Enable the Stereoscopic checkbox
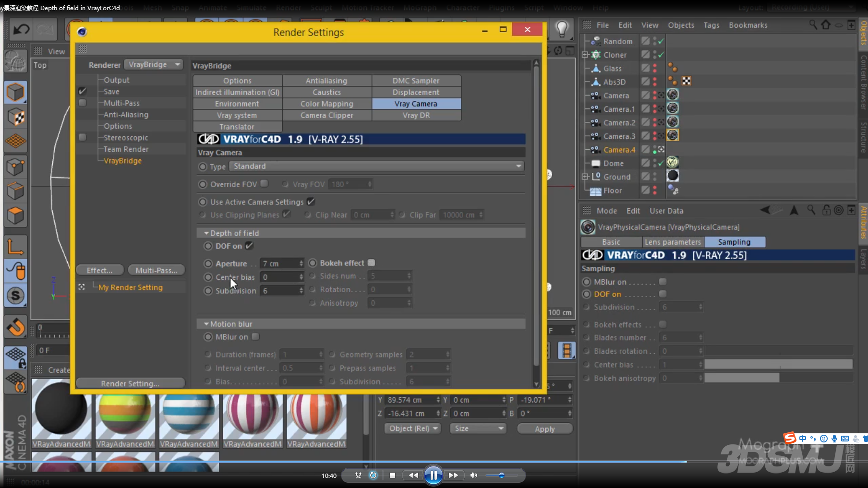868x488 pixels. click(x=82, y=137)
